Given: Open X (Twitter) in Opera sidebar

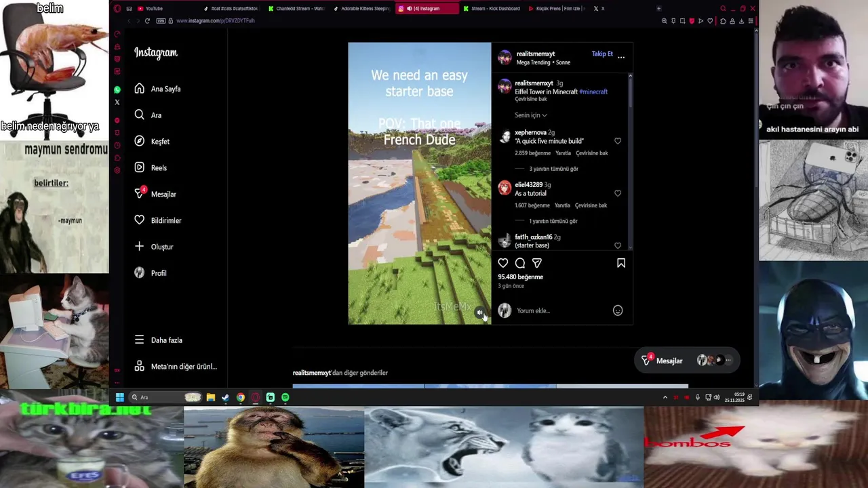Looking at the screenshot, I should pyautogui.click(x=117, y=102).
